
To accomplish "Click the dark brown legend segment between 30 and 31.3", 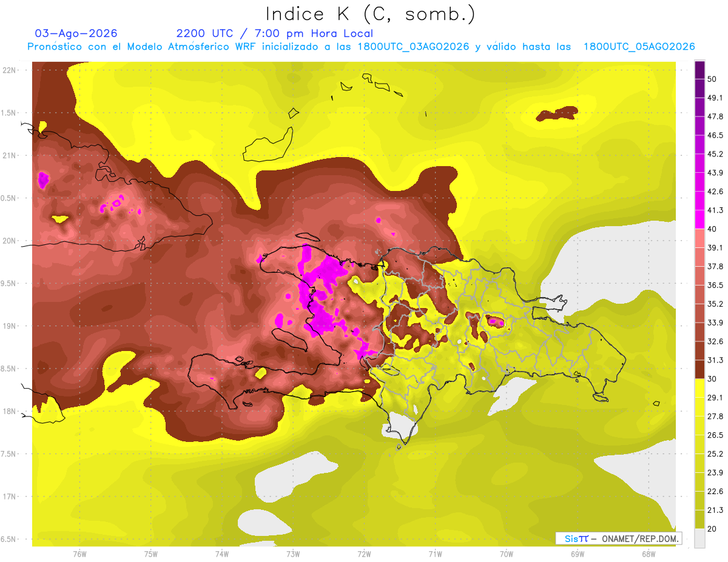I will tap(699, 369).
